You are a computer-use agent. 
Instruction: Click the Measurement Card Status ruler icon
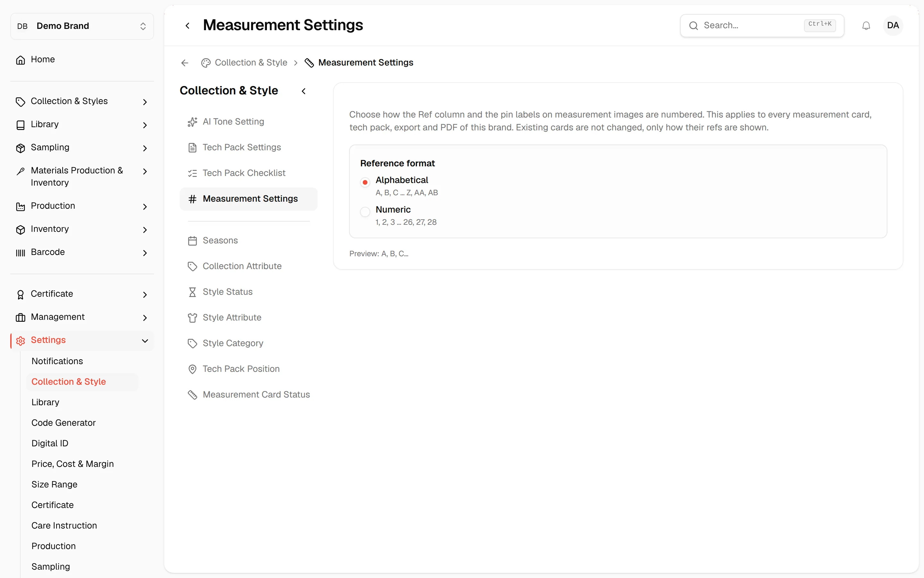tap(193, 395)
